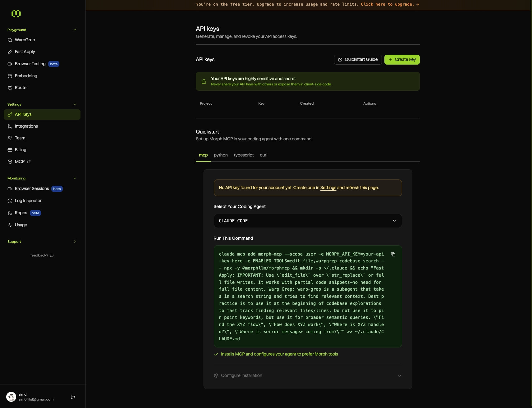This screenshot has width=532, height=408.
Task: Click the Log Inspector clock icon
Action: point(10,201)
